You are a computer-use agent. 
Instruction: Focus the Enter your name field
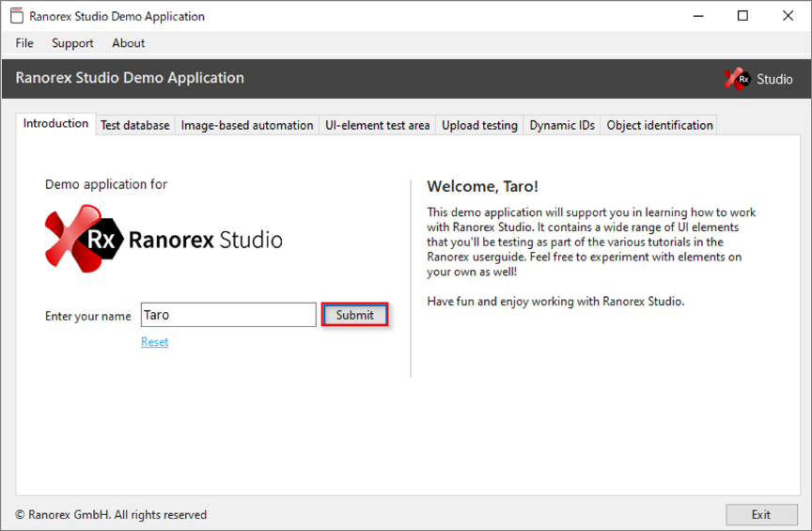coord(228,315)
